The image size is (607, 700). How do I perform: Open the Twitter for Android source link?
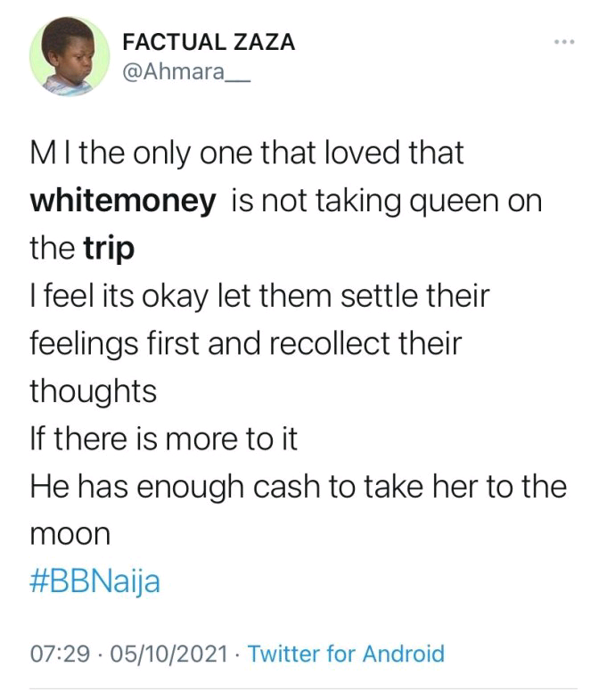tap(346, 655)
